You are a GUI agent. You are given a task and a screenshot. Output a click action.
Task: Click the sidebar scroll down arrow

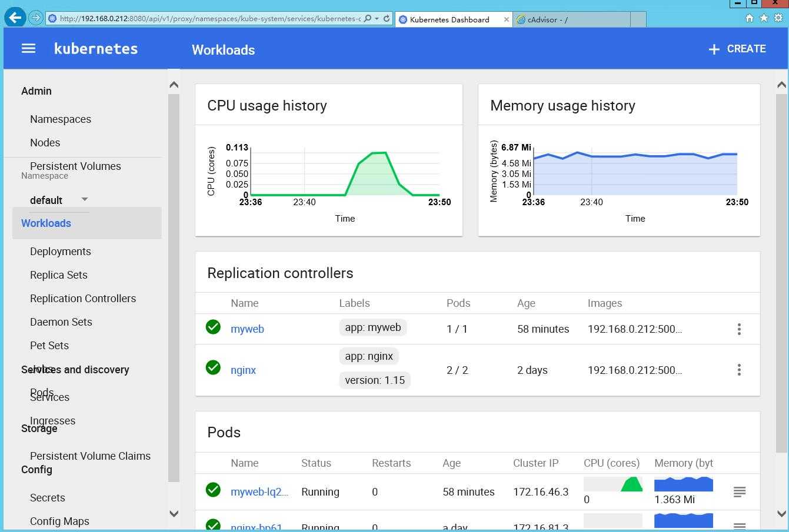point(174,513)
